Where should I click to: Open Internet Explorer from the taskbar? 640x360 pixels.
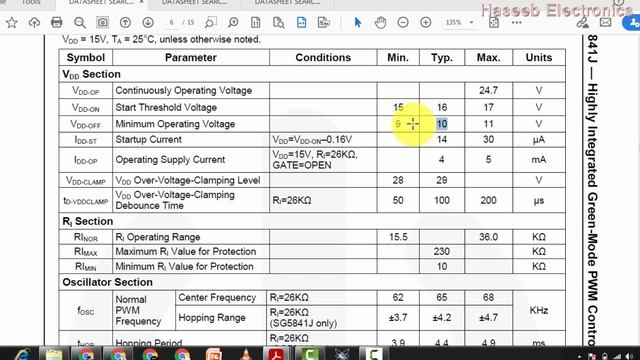pyautogui.click(x=21, y=354)
